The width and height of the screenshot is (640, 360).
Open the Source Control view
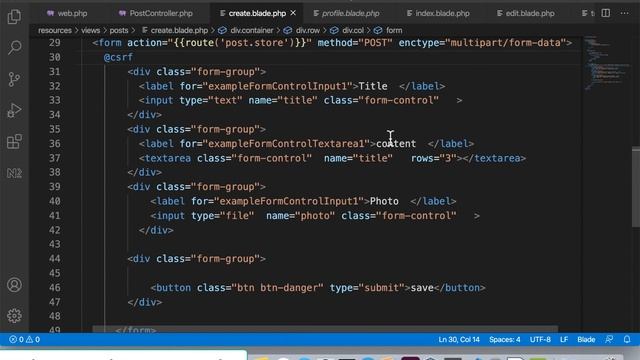[14, 79]
